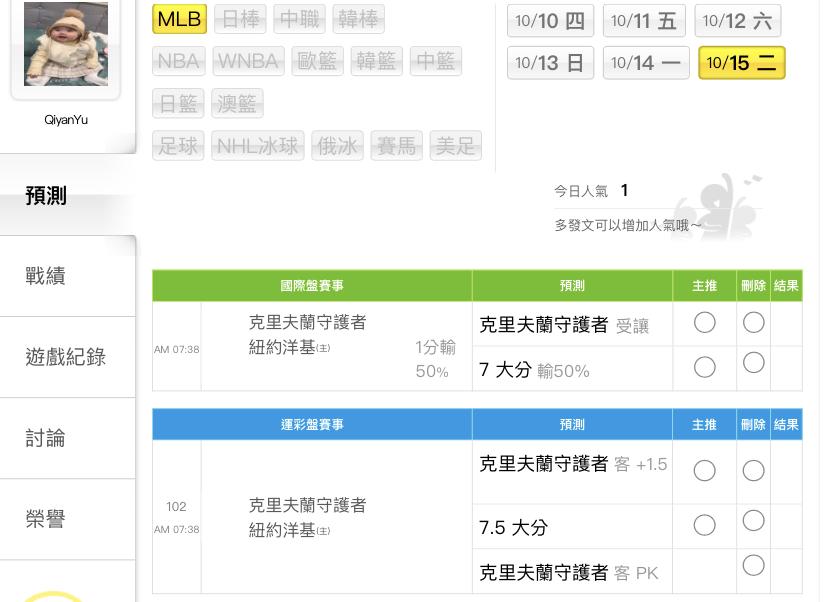
Task: Pick the 10/10 四 date button
Action: (x=550, y=21)
